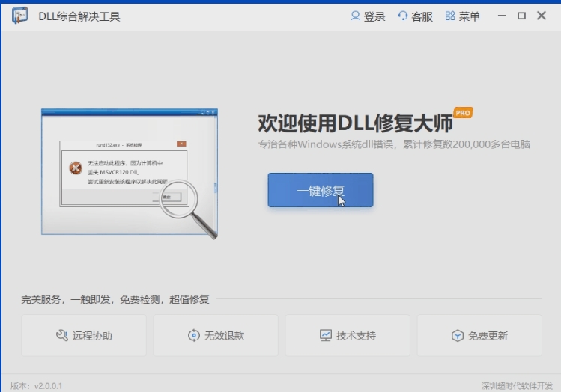Viewport: 561px width, 392px height.
Task: Click the 免费更新 box icon
Action: (x=457, y=336)
